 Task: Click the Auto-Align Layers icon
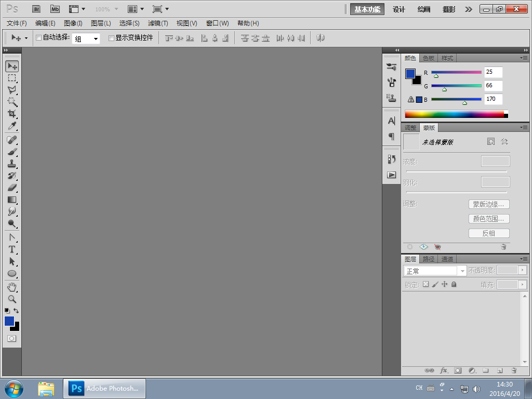point(320,37)
